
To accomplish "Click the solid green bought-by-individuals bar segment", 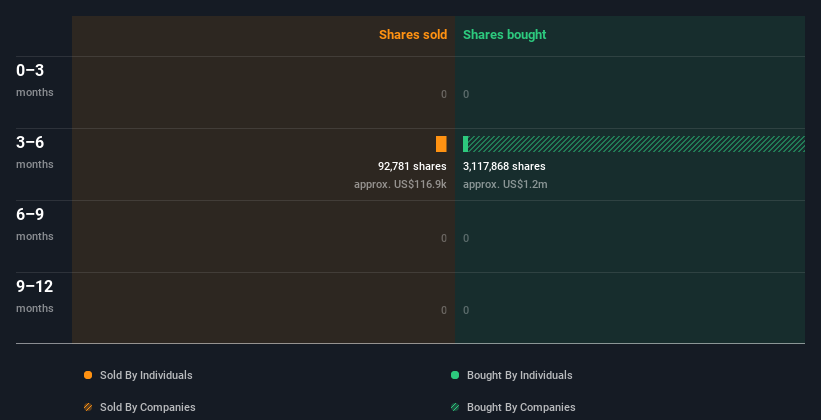I will coord(465,144).
